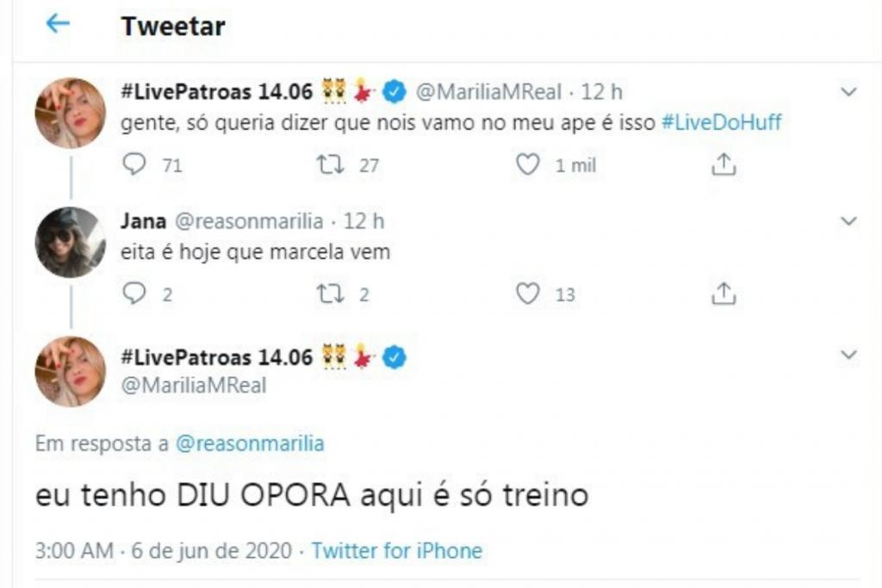
Task: Share the first #LivePatroas tweet
Action: coord(724,164)
